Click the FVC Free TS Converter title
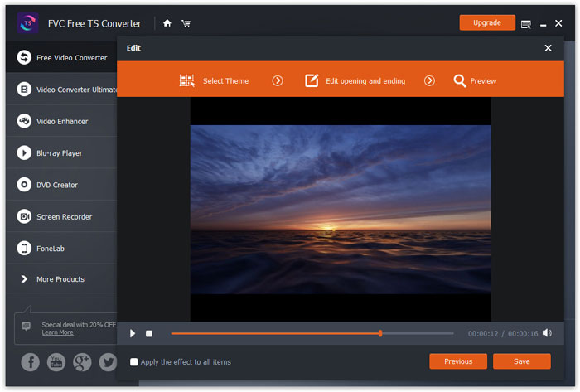580x392 pixels. point(94,24)
